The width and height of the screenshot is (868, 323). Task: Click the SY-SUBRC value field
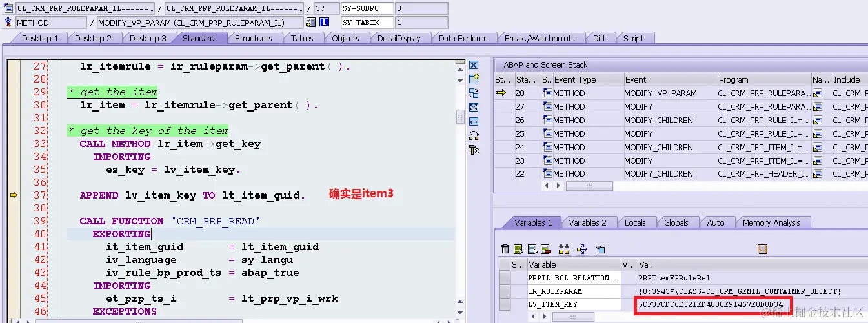421,8
